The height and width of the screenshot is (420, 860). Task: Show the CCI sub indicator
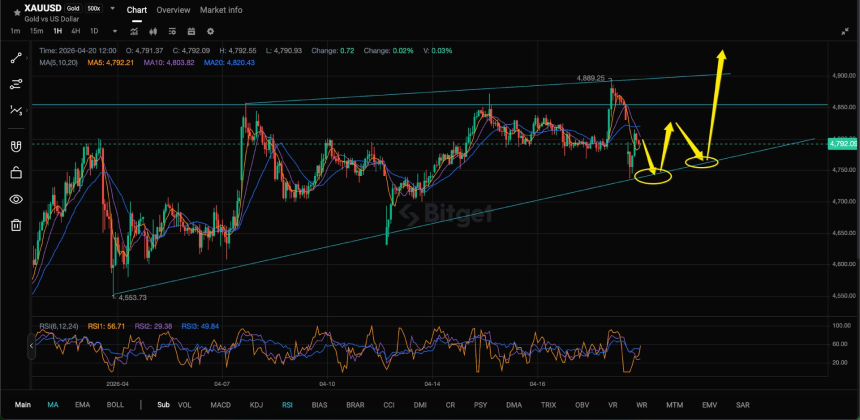(x=389, y=405)
